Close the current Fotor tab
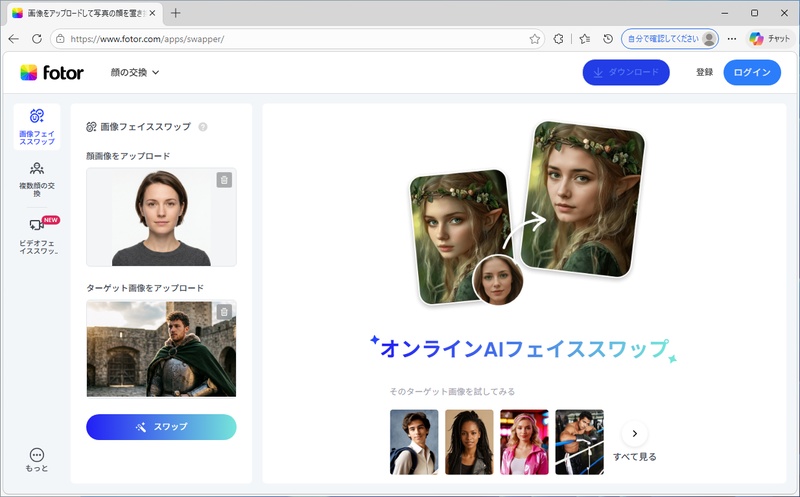The height and width of the screenshot is (497, 800). tap(152, 13)
